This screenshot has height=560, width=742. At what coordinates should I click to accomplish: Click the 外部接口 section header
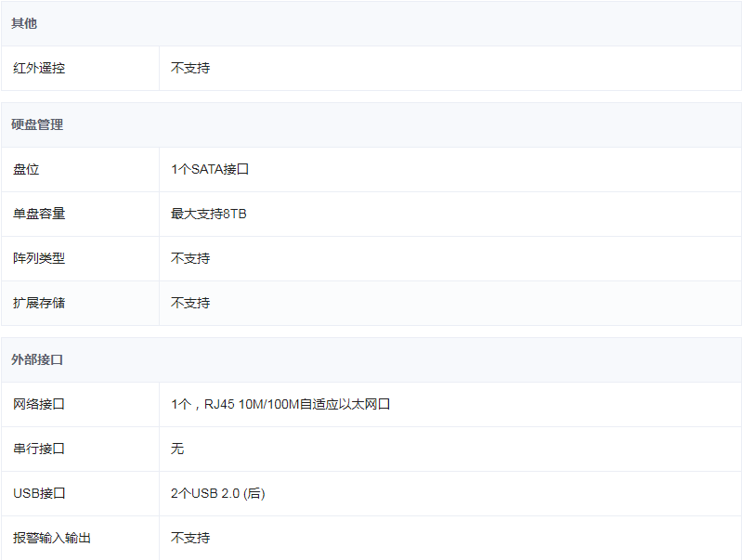[x=371, y=359]
